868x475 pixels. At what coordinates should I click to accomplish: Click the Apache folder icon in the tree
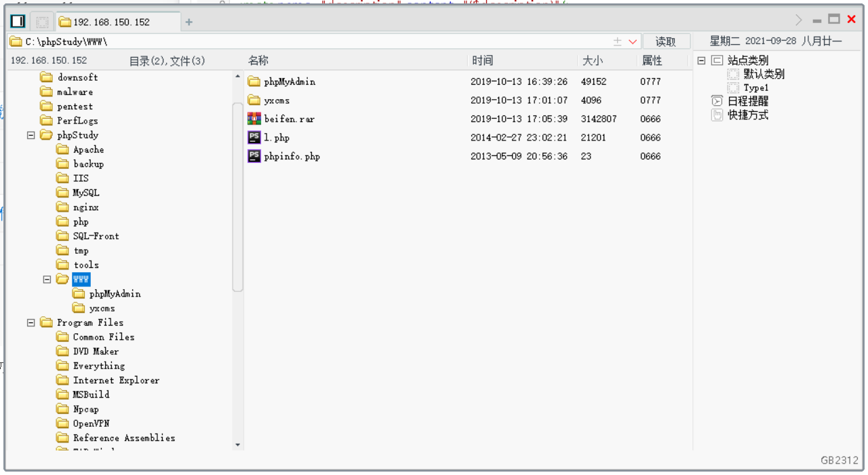coord(62,149)
